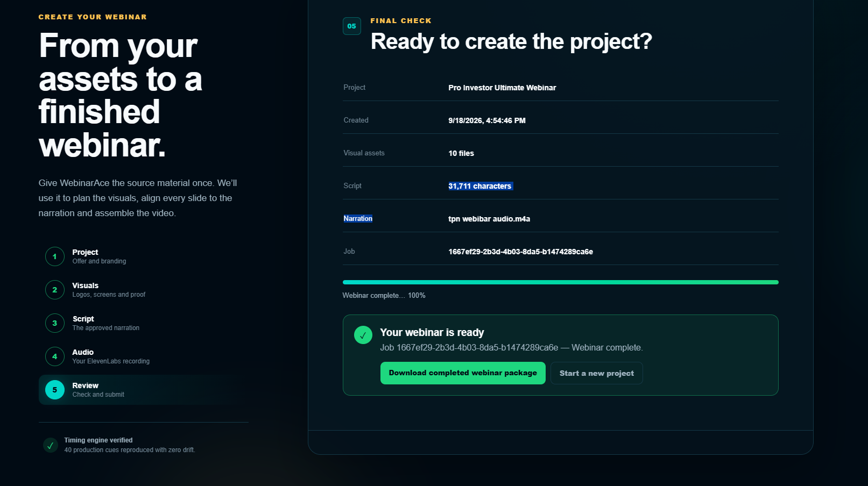Click the 05 step badge near Final Check
Image resolution: width=868 pixels, height=486 pixels.
[x=352, y=26]
